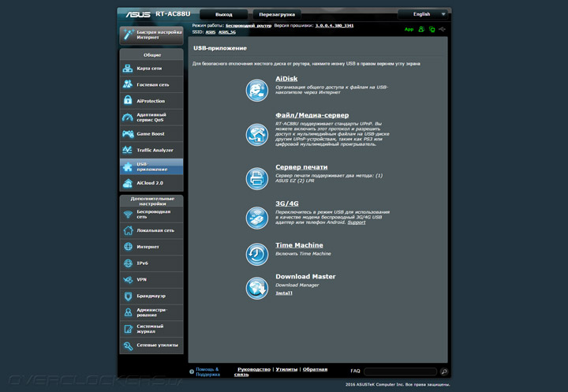The image size is (568, 392).
Task: Click the App status icon in header
Action: pyautogui.click(x=409, y=29)
